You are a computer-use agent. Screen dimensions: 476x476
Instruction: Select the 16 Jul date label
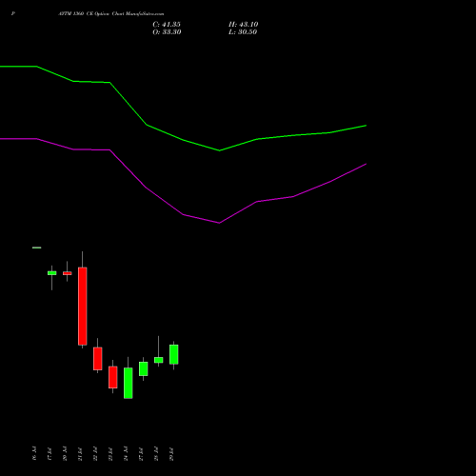[x=34, y=453]
